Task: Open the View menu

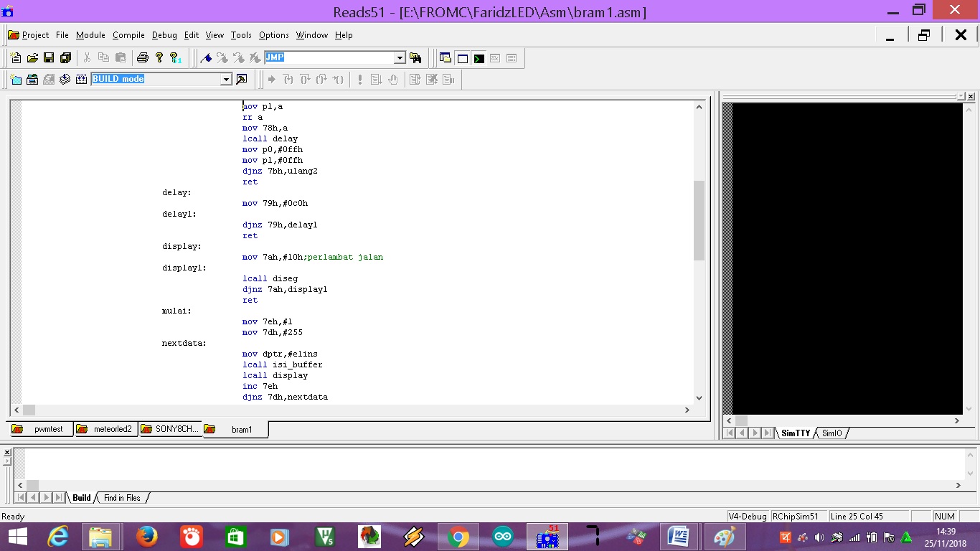Action: tap(215, 34)
